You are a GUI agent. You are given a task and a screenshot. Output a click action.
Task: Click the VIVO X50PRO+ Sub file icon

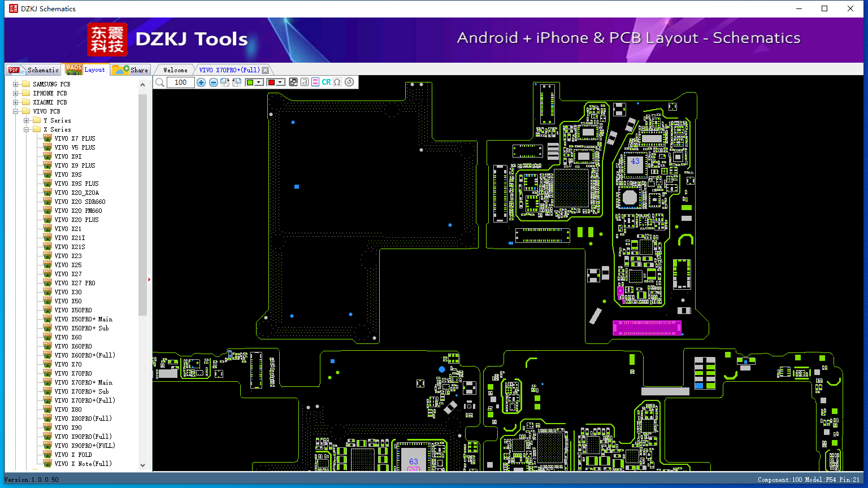click(x=47, y=328)
